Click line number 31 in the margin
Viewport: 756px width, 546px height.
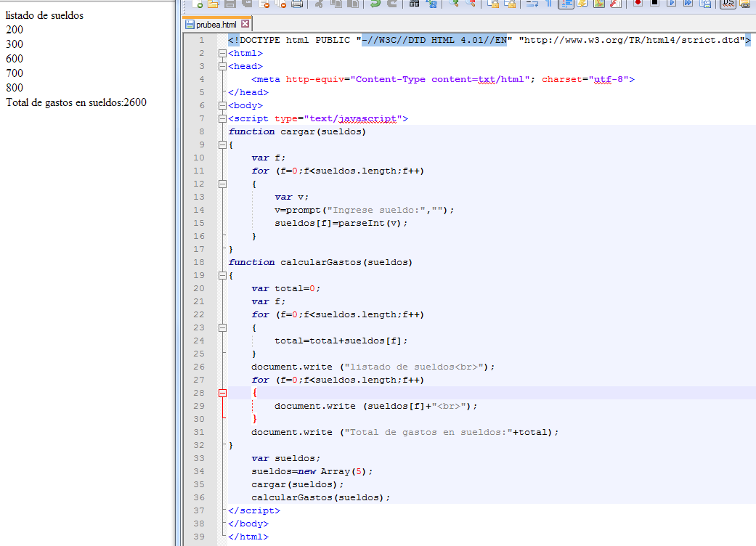(199, 432)
